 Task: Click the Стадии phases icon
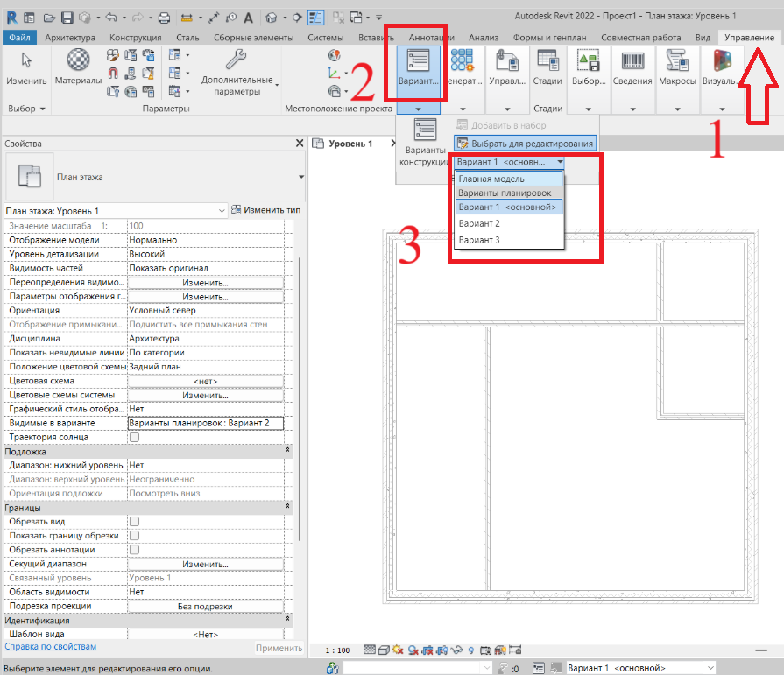tap(547, 60)
